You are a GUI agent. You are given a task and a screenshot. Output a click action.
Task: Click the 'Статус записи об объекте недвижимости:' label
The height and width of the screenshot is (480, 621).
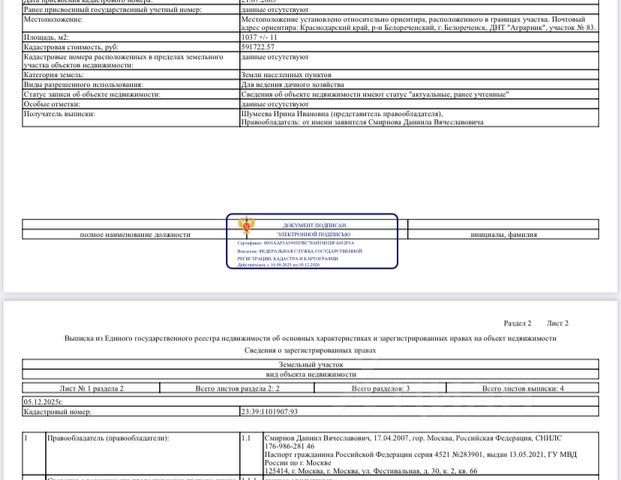pyautogui.click(x=92, y=95)
